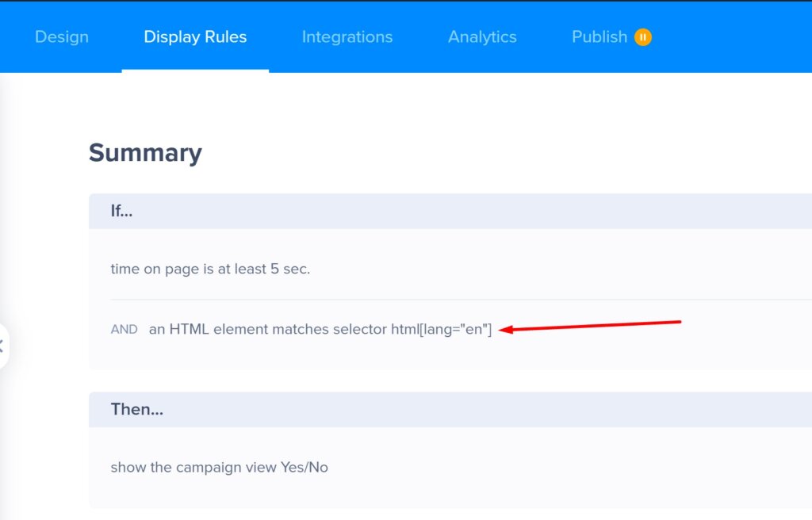The width and height of the screenshot is (812, 520).
Task: Click the 'If...' section header
Action: coord(121,211)
